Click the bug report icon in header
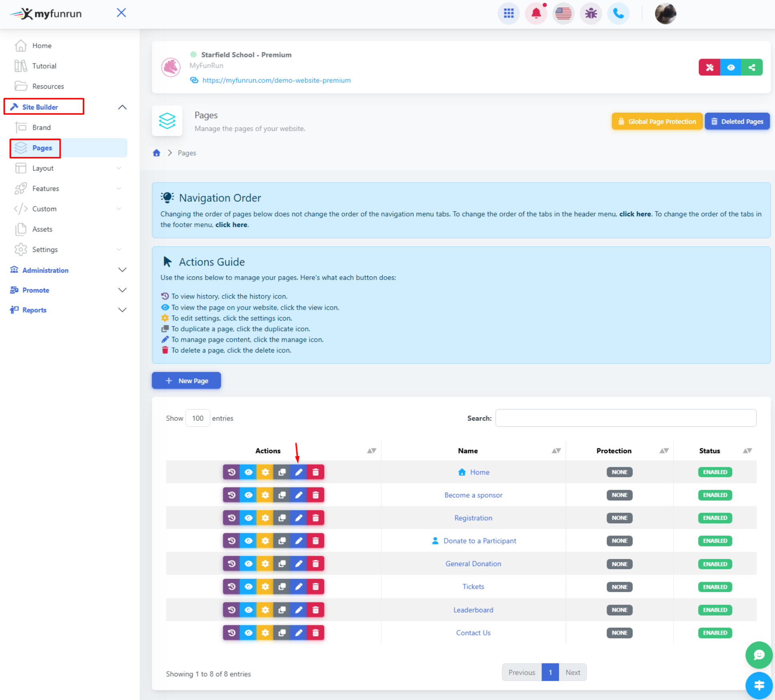 (590, 14)
